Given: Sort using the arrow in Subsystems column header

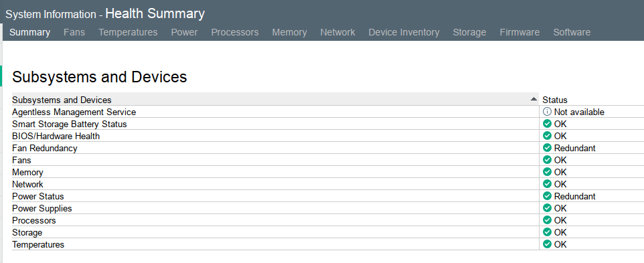Looking at the screenshot, I should click(x=534, y=99).
